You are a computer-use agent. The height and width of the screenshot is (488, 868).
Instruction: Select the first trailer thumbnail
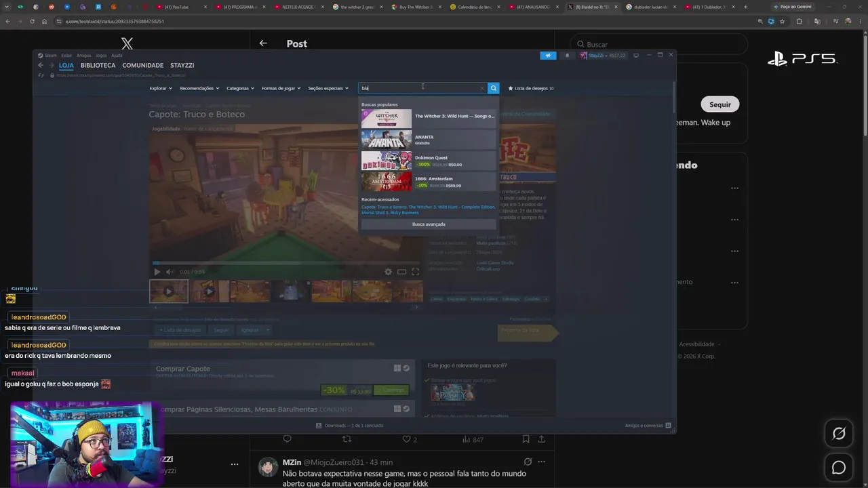[x=169, y=291]
